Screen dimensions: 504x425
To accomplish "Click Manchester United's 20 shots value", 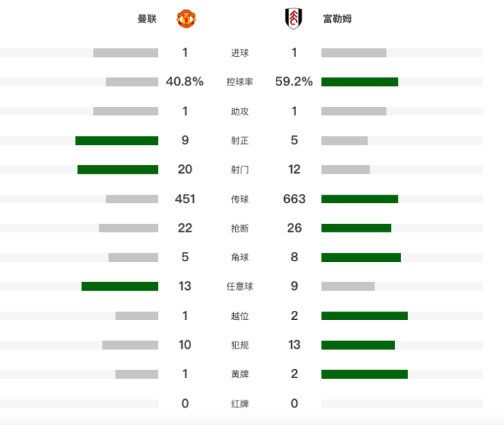I will click(x=185, y=169).
